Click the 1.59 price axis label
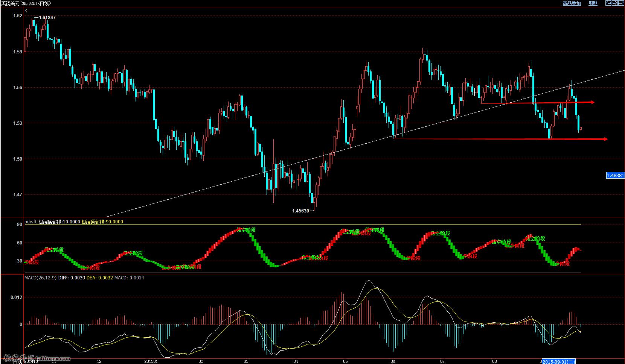The height and width of the screenshot is (364, 625). (17, 52)
